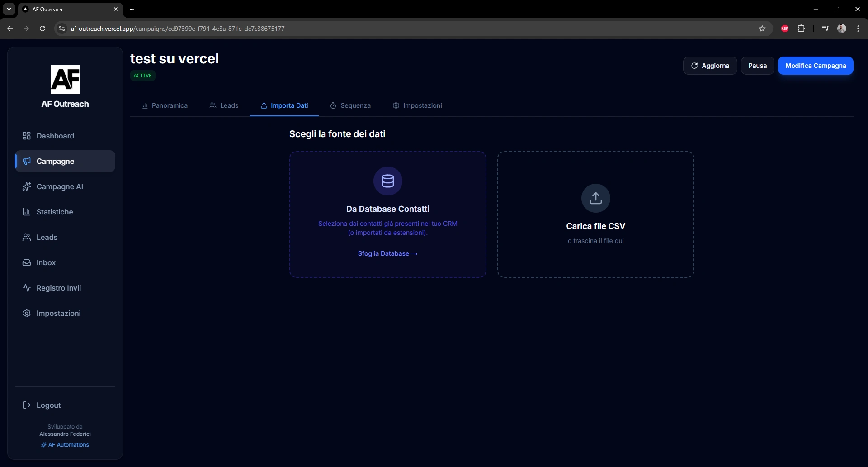Click the ACTIVE status badge
868x467 pixels.
143,76
